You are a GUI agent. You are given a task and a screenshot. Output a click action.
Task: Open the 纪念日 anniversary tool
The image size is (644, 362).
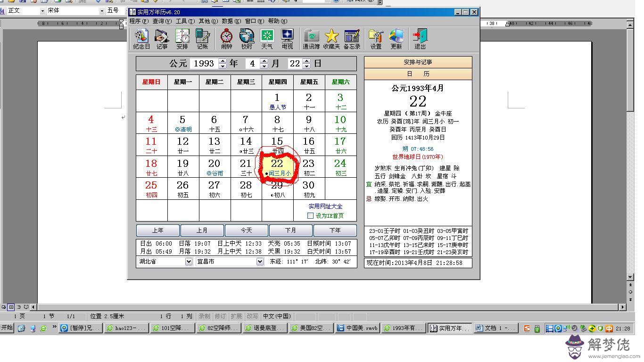tap(141, 39)
